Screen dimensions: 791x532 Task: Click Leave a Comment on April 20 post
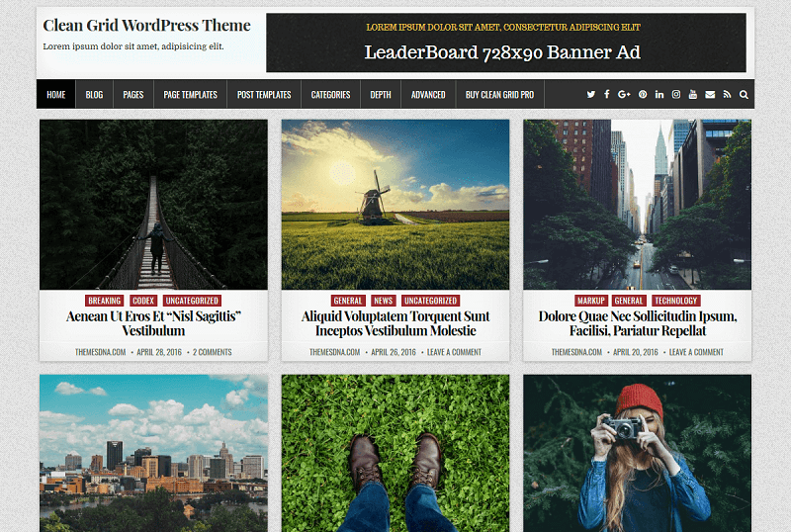click(696, 352)
